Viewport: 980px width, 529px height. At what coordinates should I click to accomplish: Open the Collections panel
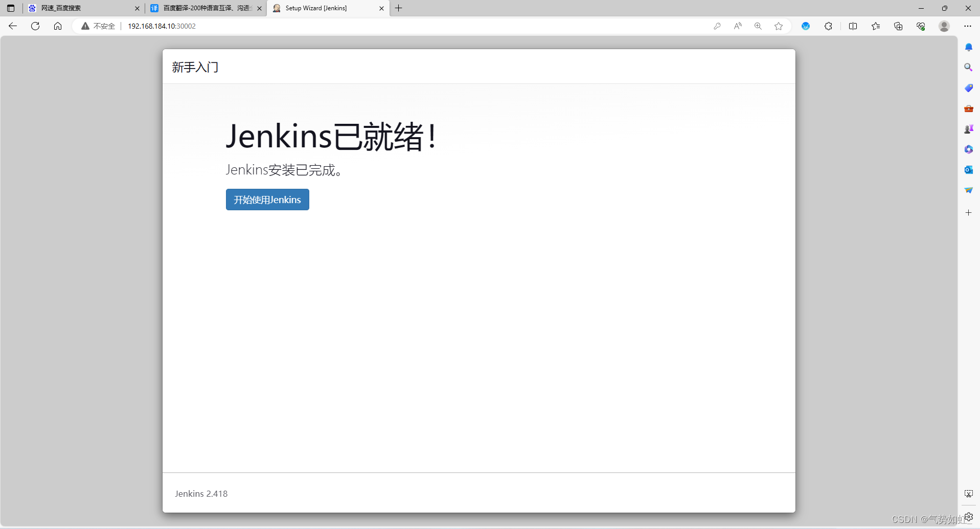coord(898,26)
